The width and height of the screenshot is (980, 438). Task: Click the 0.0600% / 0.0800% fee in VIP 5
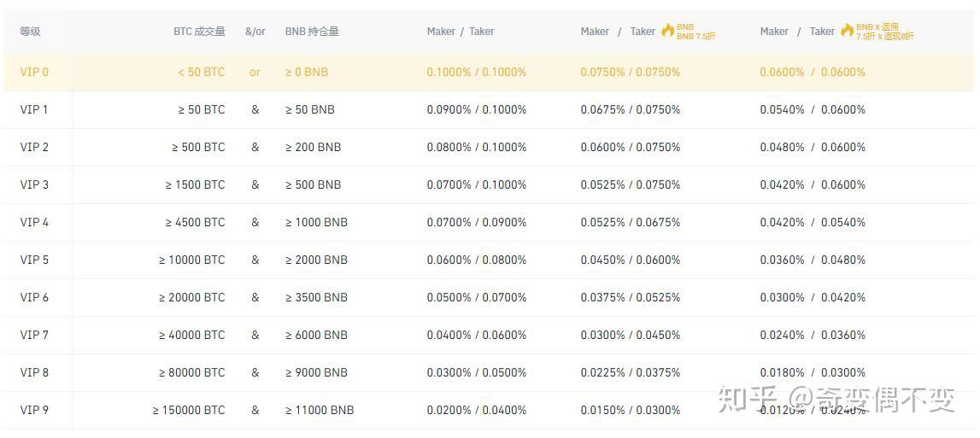pos(477,260)
